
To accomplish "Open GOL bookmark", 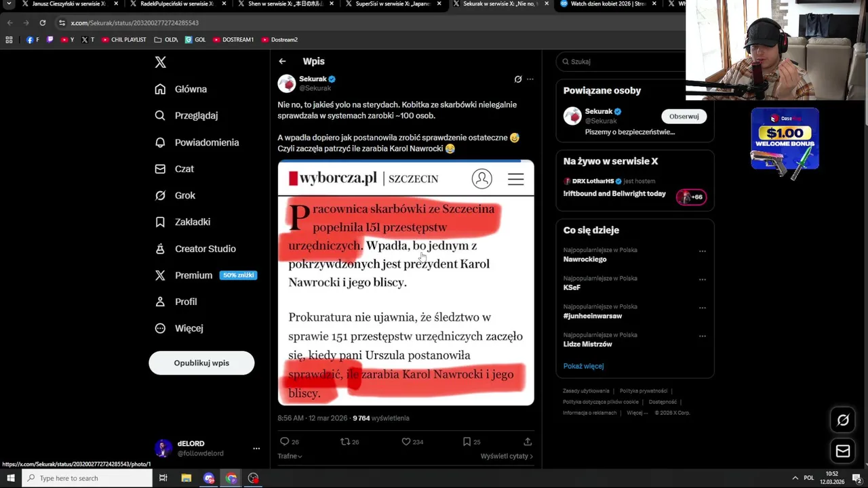I will point(195,39).
